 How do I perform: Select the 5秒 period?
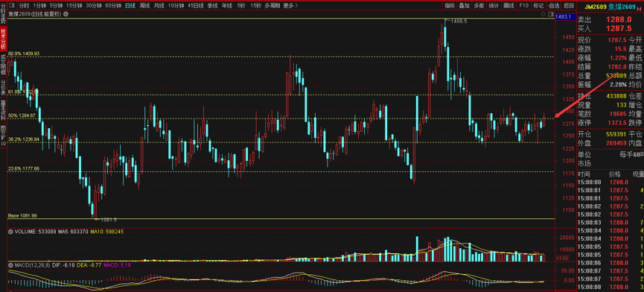click(x=241, y=6)
